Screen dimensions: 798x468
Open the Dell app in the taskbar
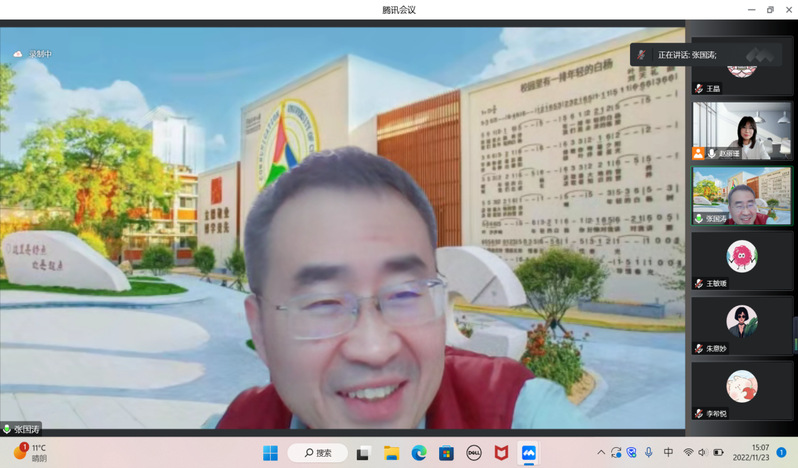[474, 453]
